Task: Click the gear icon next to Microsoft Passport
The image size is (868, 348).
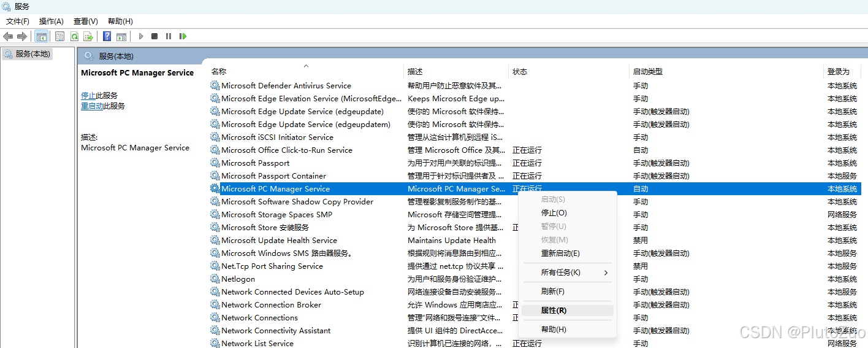Action: pos(215,163)
